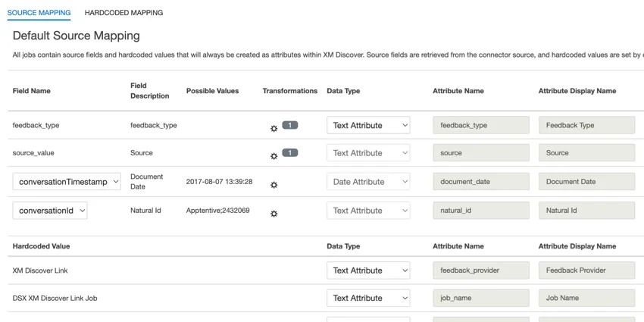Select the Source Mapping tab

[x=39, y=13]
